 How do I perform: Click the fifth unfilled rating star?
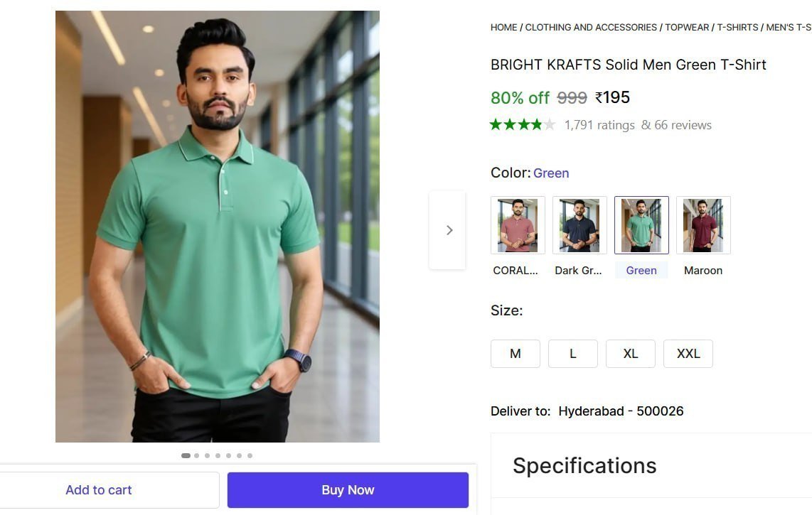[x=550, y=124]
